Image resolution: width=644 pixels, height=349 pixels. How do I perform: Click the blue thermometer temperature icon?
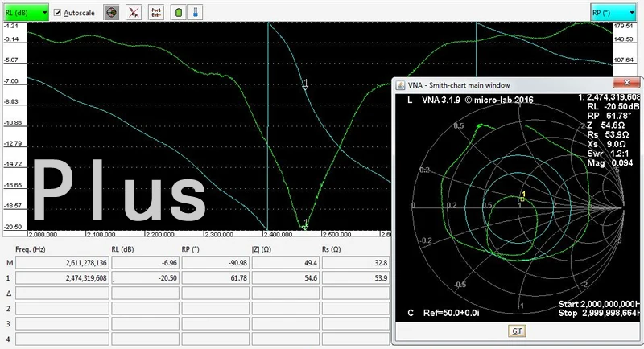[195, 13]
